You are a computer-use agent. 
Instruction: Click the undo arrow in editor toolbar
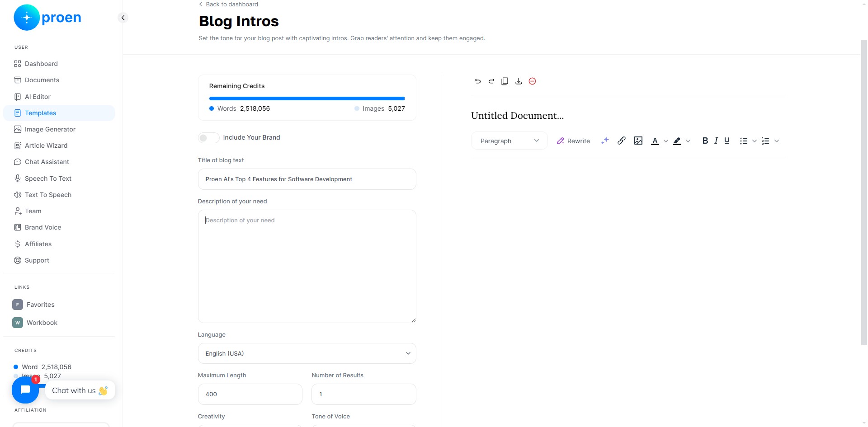click(477, 81)
